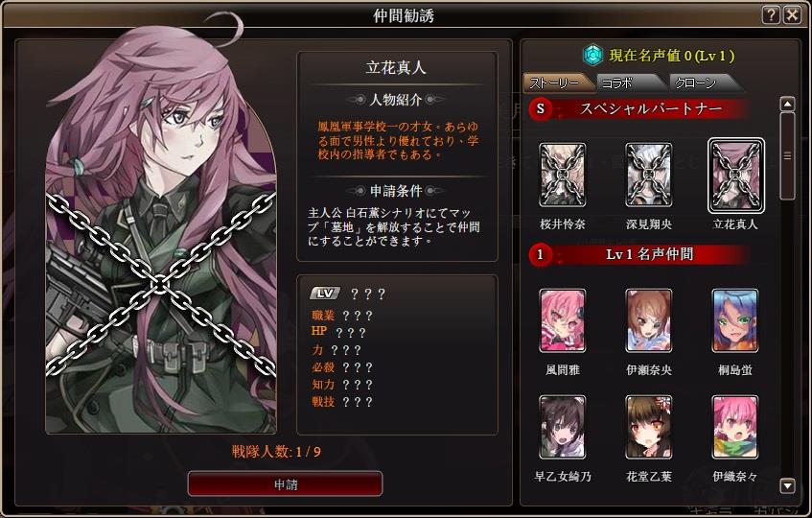Open help with question mark icon

click(771, 15)
